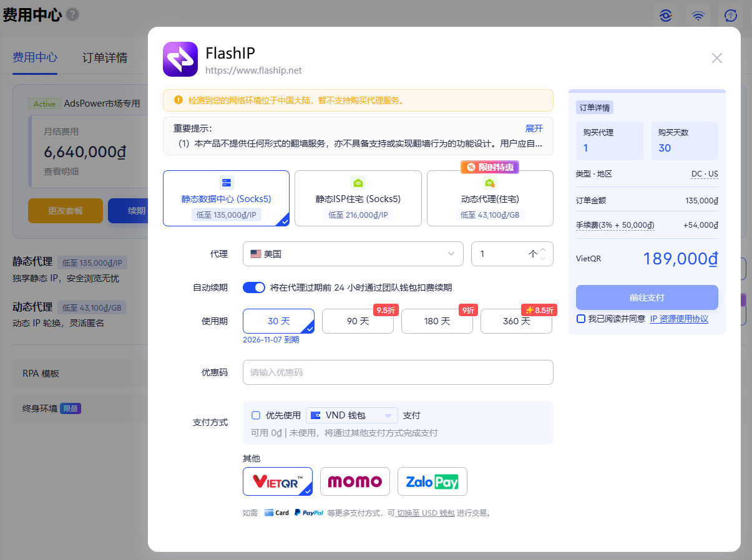752x560 pixels.
Task: Click the 更改套餐 button
Action: pos(66,211)
